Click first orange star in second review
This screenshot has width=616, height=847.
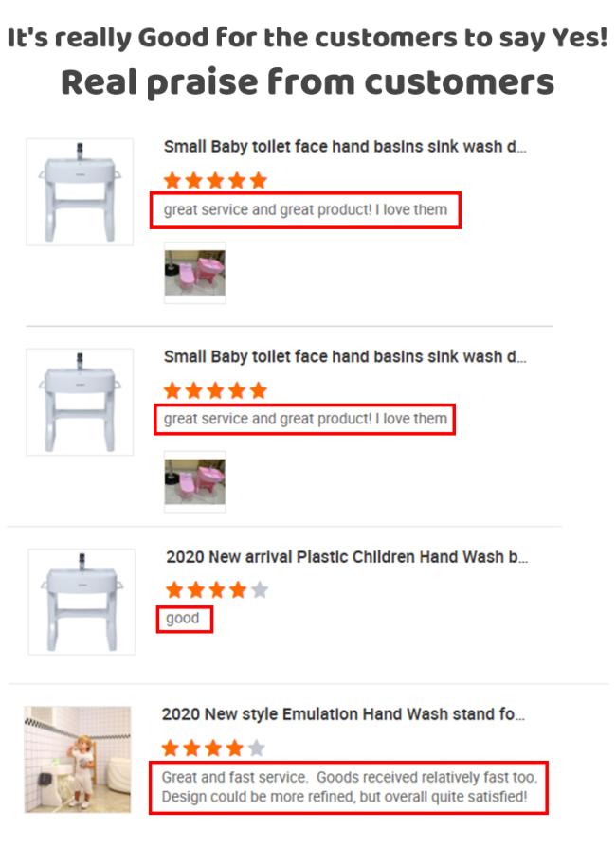[172, 390]
